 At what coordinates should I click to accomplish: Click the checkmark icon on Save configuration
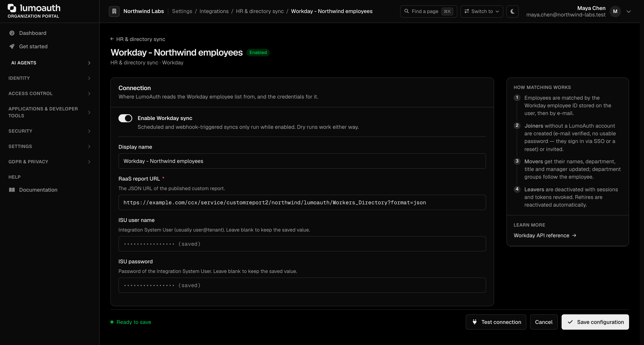point(570,322)
